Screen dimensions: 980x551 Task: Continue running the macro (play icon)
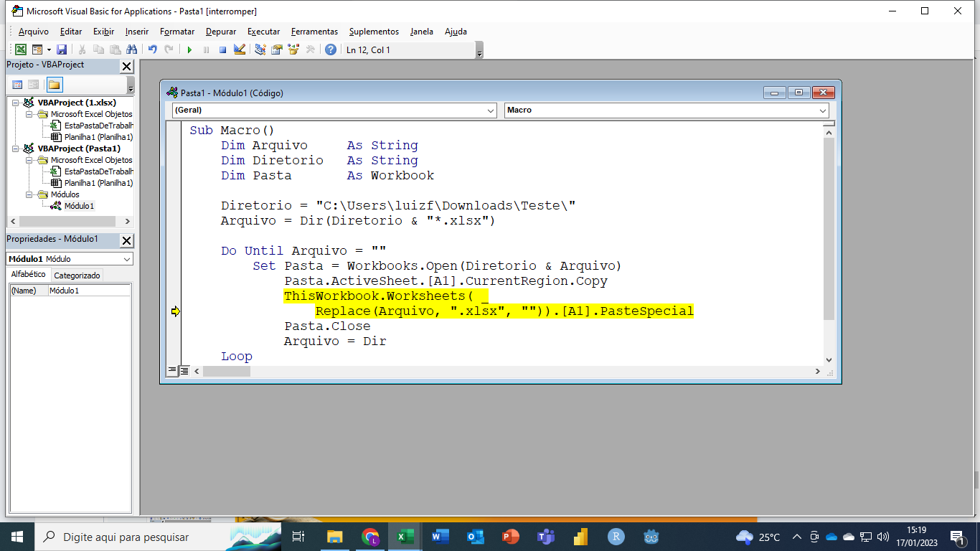pyautogui.click(x=189, y=50)
